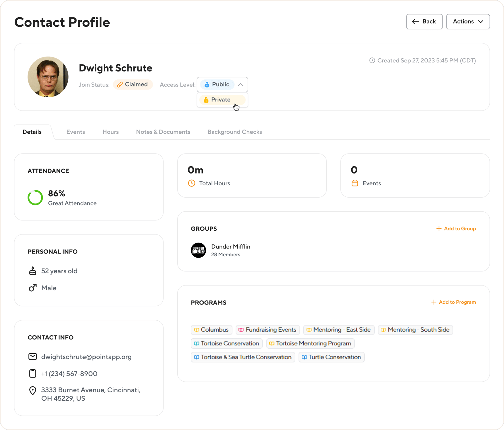Click the lock icon on the Public badge
The height and width of the screenshot is (430, 504).
207,84
